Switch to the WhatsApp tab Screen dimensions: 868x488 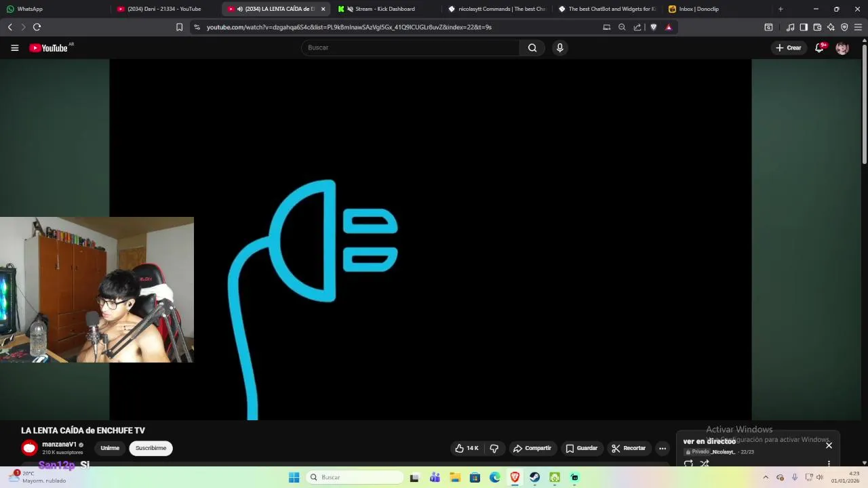pos(54,9)
